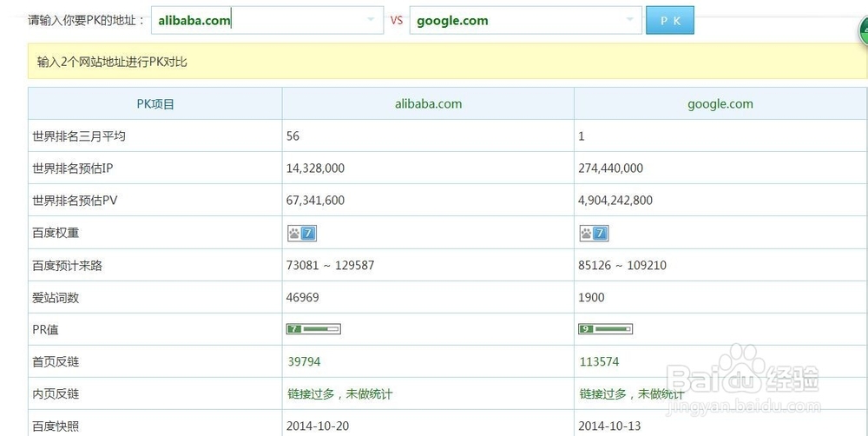Select the google.com column header
Viewport: 868px width, 436px height.
[x=720, y=104]
